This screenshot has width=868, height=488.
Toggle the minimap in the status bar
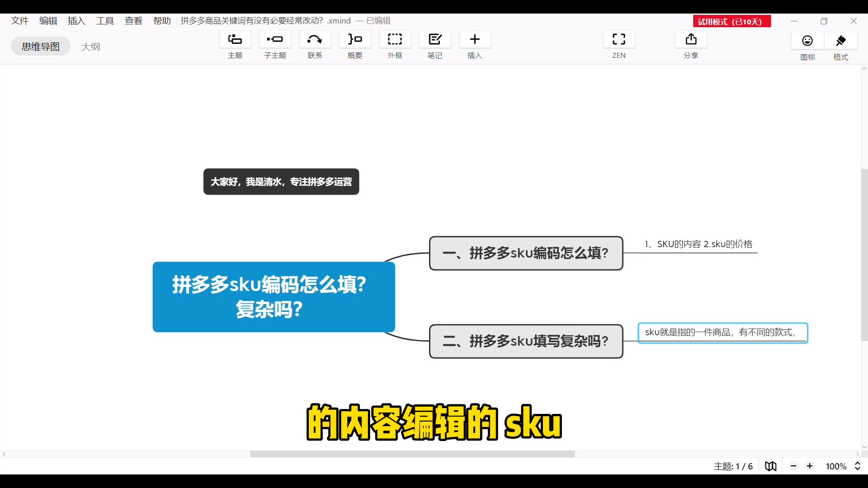coord(771,466)
